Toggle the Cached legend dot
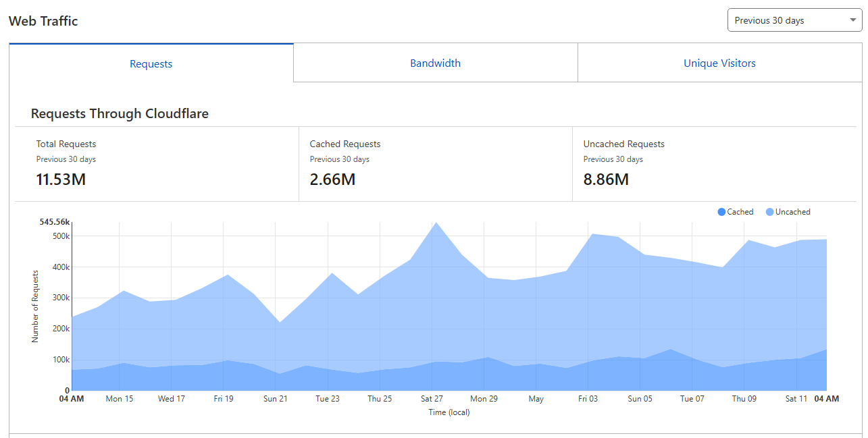 (721, 212)
